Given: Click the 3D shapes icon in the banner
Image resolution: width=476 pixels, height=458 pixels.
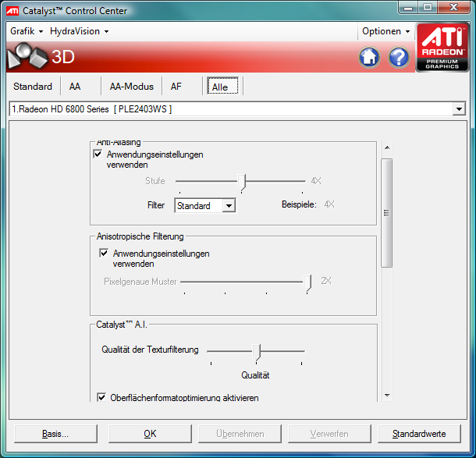Looking at the screenshot, I should [27, 56].
